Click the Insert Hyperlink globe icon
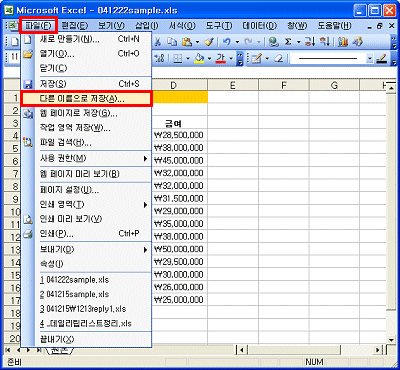Screen dimensions: 400x370 pos(274,42)
